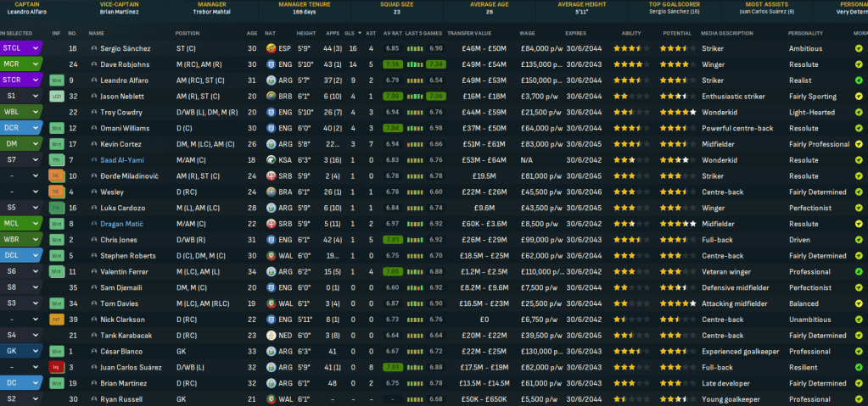This screenshot has height=406, width=868.
Task: Open the GK position dropdown for César Blanco
Action: [36, 352]
